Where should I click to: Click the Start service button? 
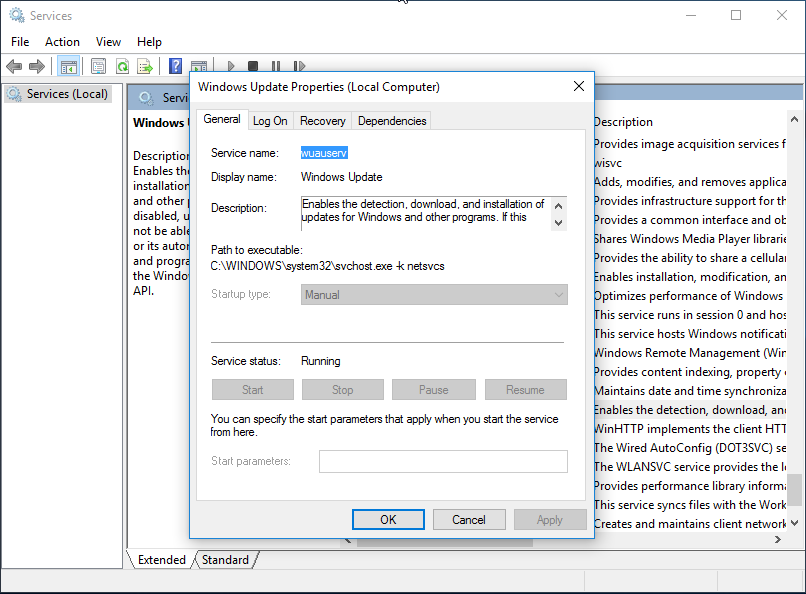[x=253, y=390]
